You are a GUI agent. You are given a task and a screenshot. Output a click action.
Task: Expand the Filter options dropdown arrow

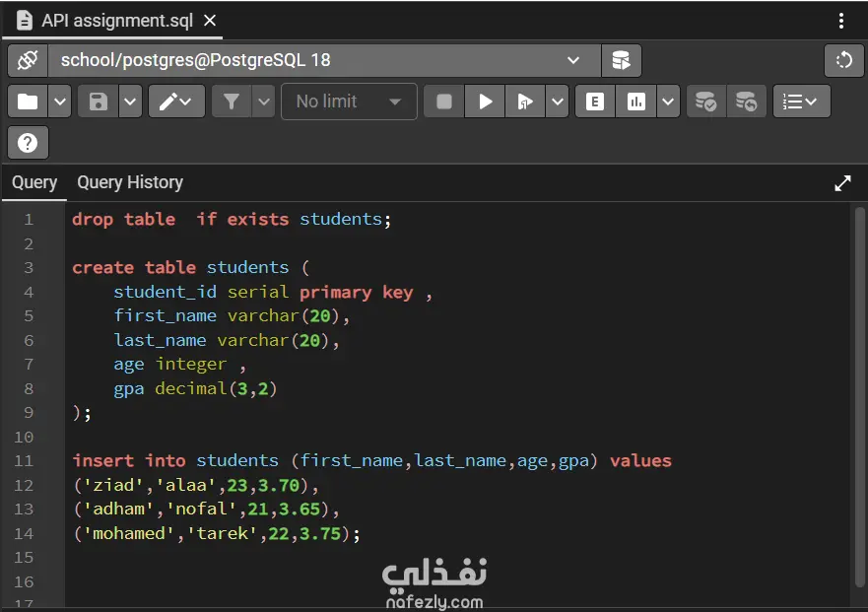coord(263,102)
